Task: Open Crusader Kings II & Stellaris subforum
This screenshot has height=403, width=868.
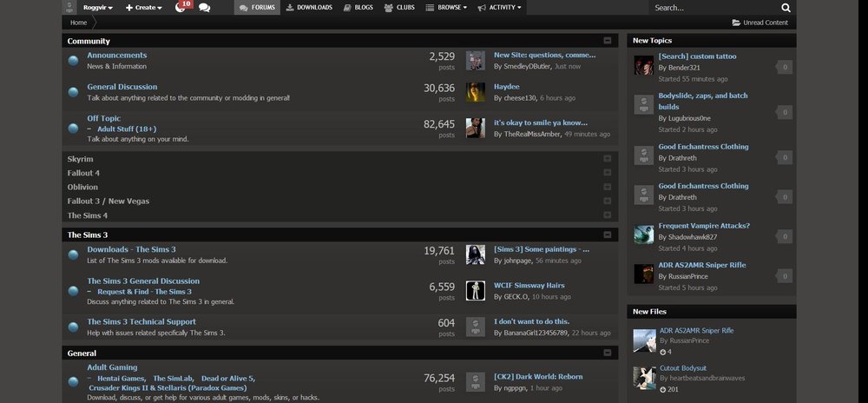Action: point(168,388)
